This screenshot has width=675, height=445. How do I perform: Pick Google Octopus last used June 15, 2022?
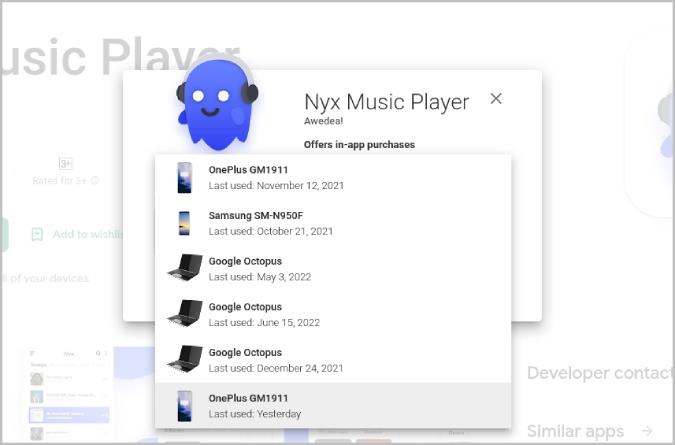(x=333, y=314)
